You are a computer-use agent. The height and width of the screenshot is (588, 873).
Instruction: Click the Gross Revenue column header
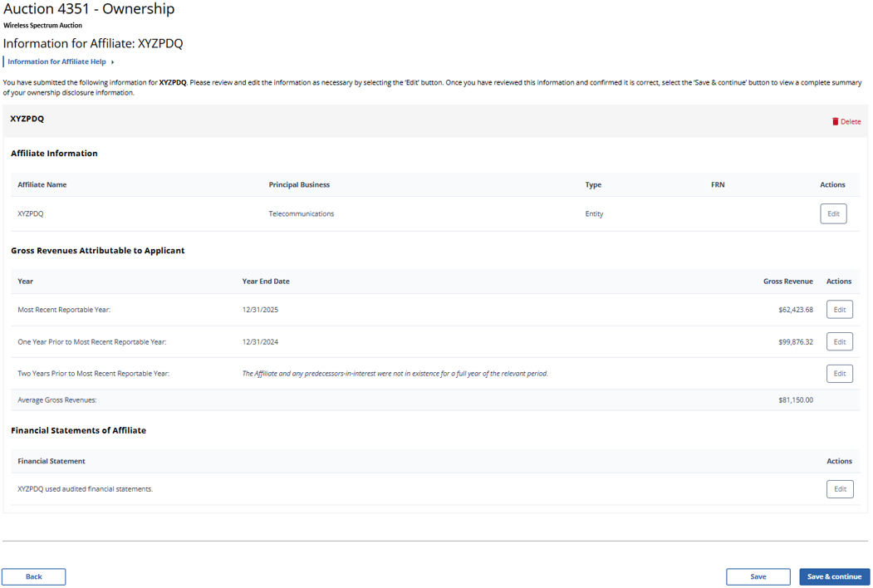(x=787, y=282)
